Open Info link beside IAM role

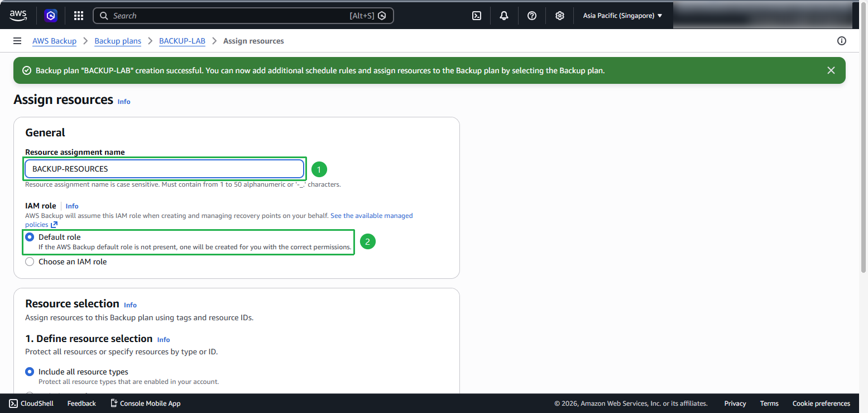tap(72, 206)
